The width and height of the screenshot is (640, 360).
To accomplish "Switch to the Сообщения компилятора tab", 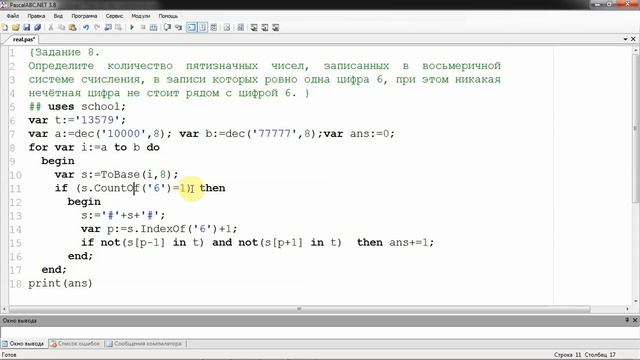I will [144, 344].
